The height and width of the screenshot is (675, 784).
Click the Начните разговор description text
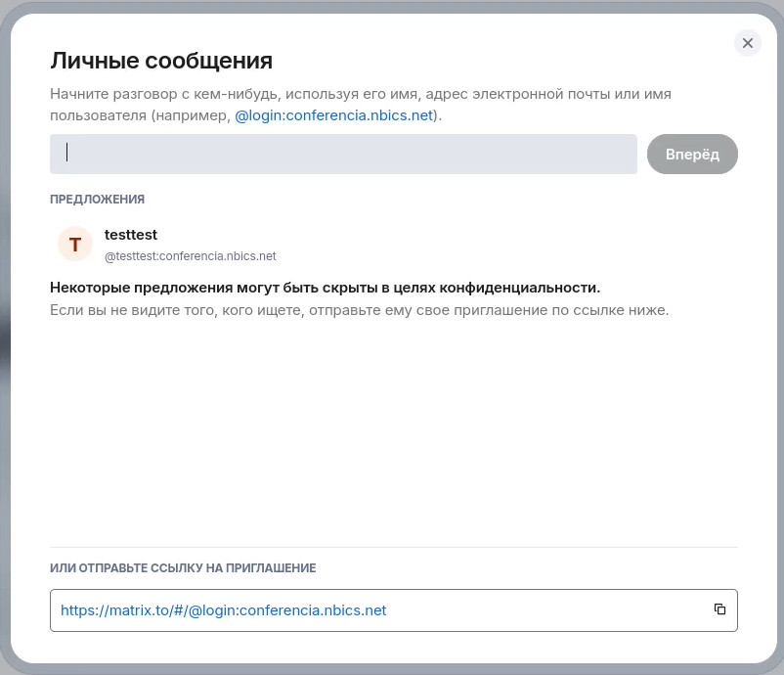point(361,105)
